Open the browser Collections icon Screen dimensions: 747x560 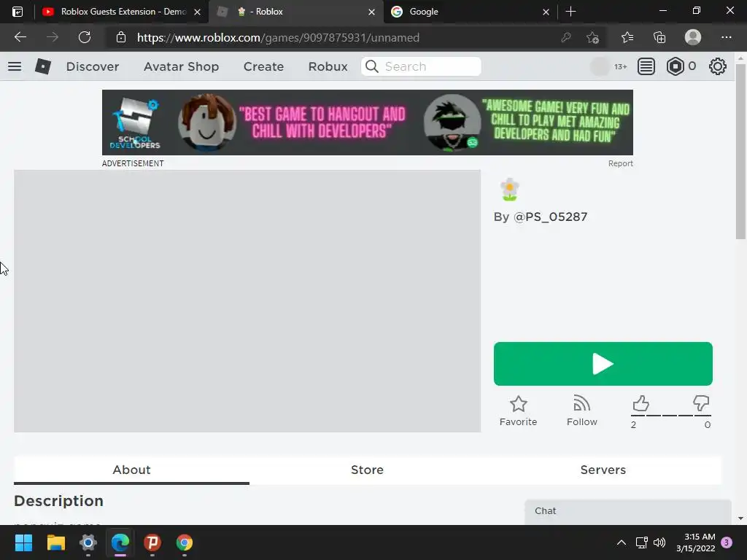(659, 37)
